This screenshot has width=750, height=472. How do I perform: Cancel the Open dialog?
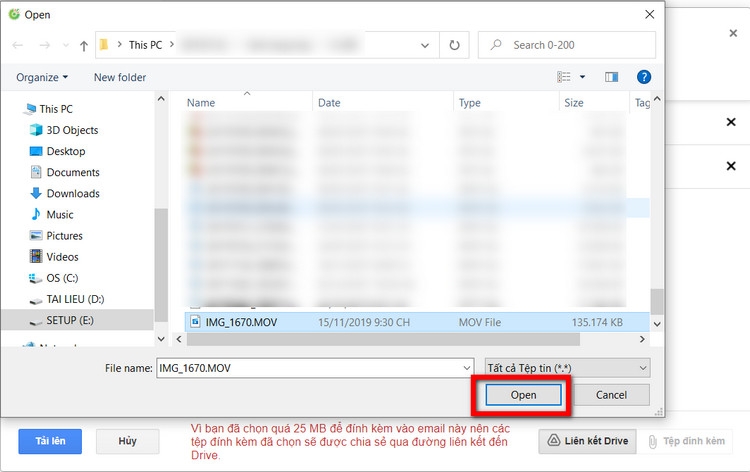point(611,395)
